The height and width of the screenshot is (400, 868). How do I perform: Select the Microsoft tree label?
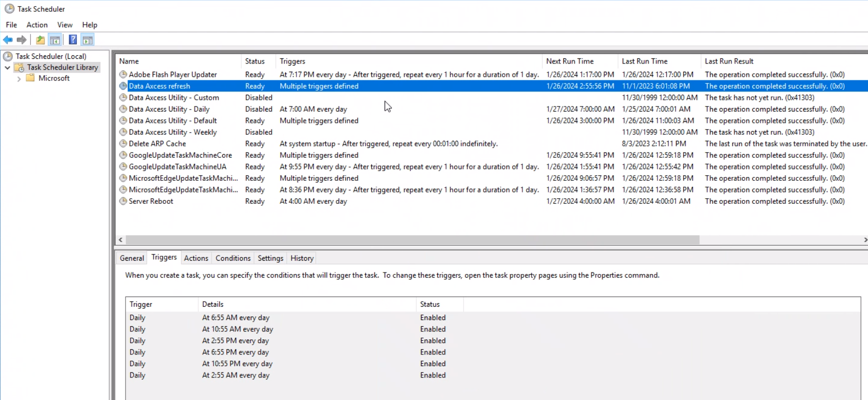pyautogui.click(x=54, y=78)
